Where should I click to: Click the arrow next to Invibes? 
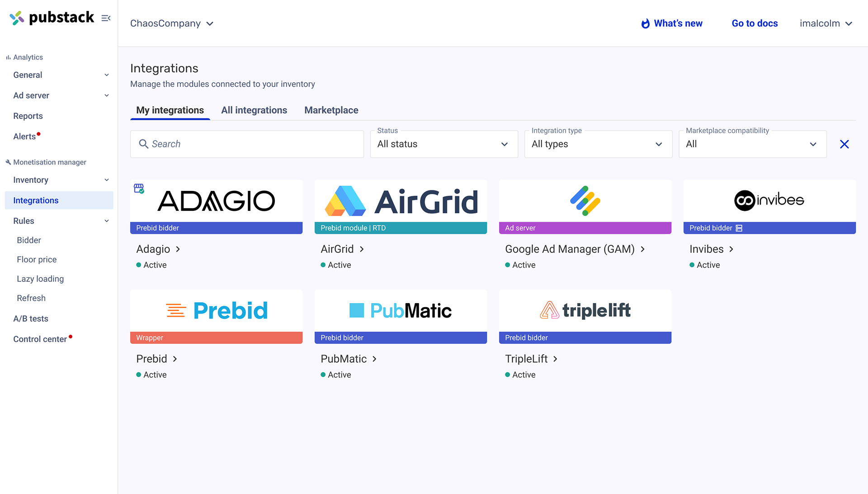click(731, 249)
